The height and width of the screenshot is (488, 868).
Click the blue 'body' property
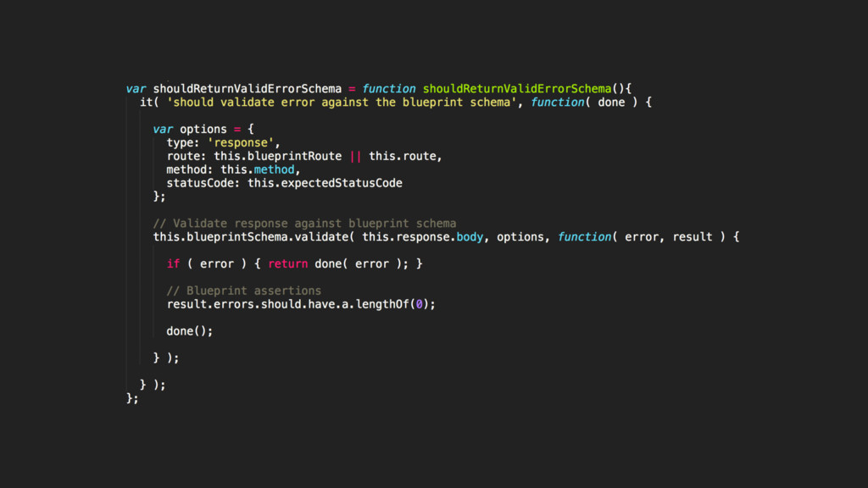click(470, 237)
